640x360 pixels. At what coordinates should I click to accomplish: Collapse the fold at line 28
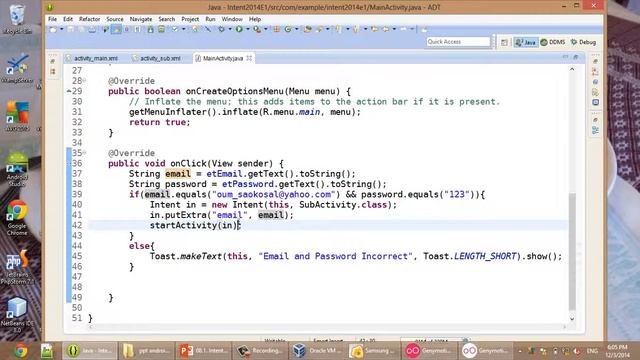click(x=84, y=80)
